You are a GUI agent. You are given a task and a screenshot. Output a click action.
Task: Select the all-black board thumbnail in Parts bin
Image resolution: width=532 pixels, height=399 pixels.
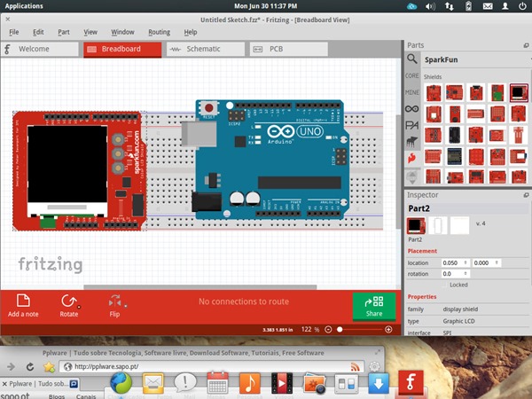[454, 135]
